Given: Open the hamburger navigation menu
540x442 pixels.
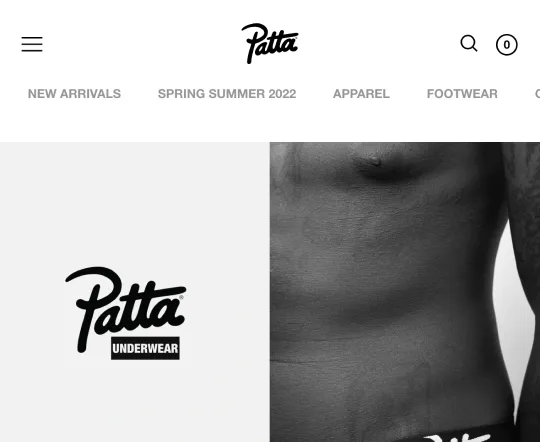Looking at the screenshot, I should tap(32, 44).
